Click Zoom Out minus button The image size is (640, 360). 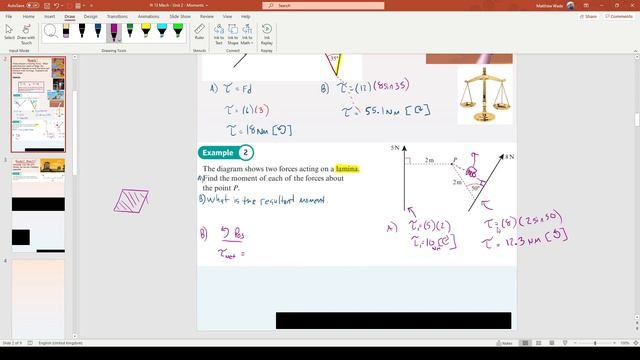[x=575, y=343]
